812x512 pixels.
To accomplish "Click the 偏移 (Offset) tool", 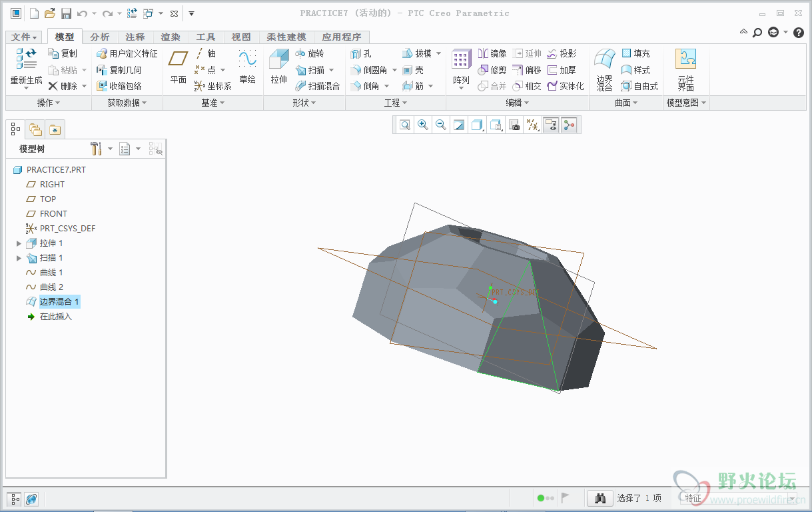I will click(526, 70).
